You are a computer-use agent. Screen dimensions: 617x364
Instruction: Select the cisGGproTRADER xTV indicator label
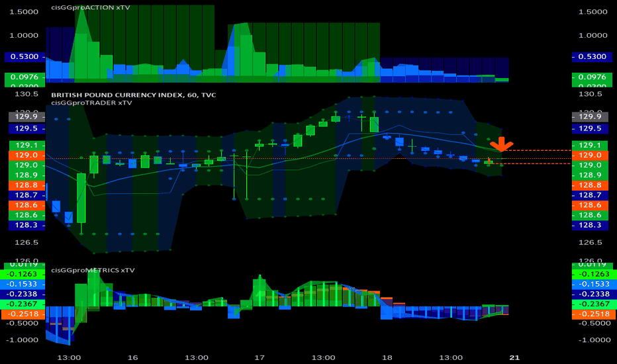(91, 103)
